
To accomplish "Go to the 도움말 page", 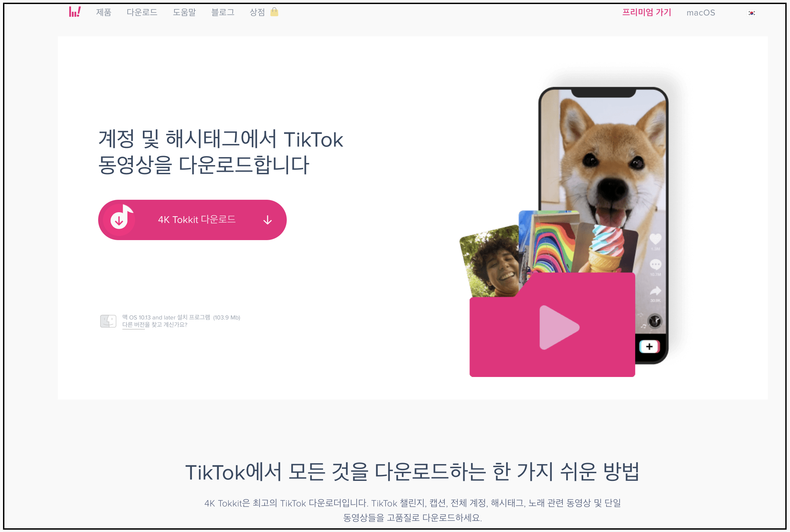I will pos(184,12).
